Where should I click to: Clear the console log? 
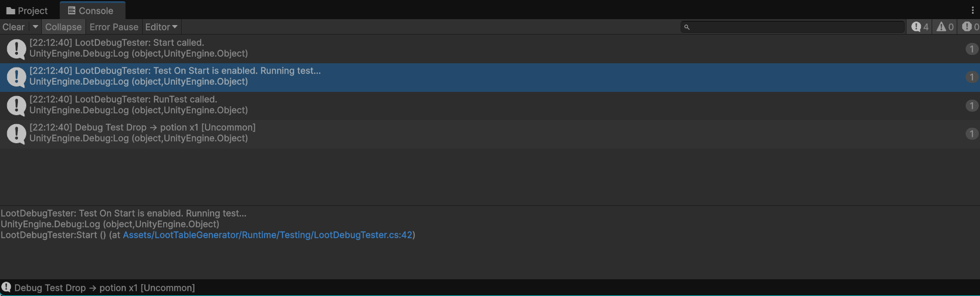14,27
